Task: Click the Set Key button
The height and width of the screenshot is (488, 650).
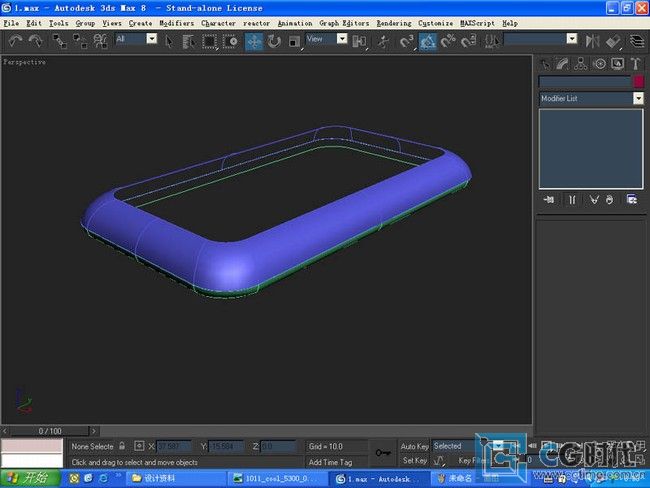Action: (414, 460)
